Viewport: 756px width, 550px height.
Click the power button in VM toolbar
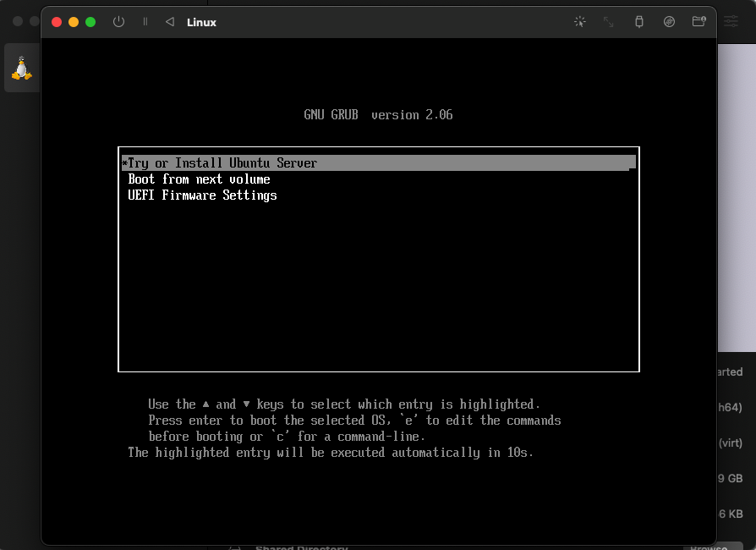pos(118,22)
